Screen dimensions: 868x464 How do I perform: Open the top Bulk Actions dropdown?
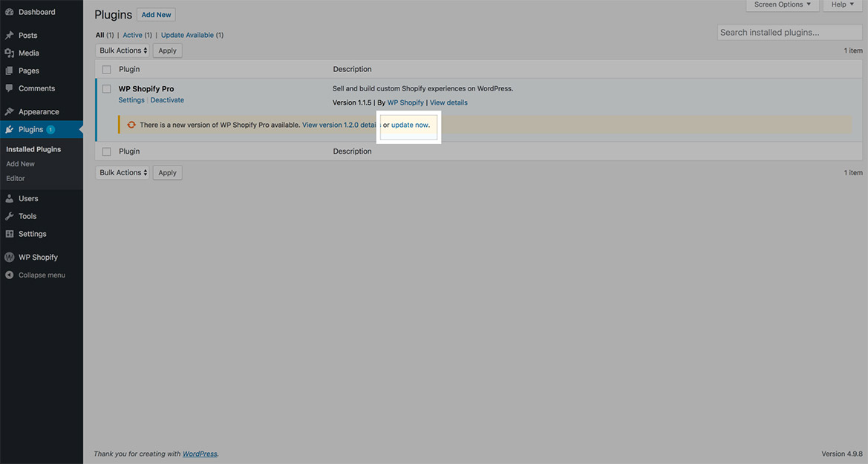[x=123, y=50]
